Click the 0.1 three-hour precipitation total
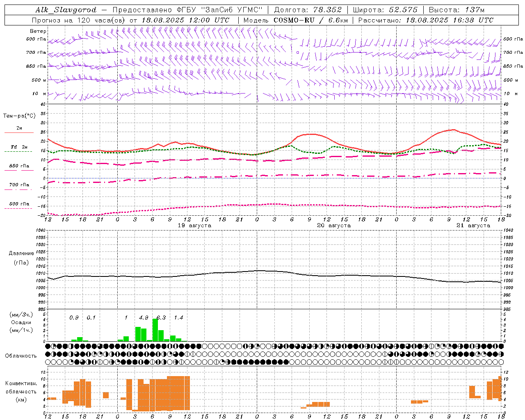The width and height of the screenshot is (525, 420). click(91, 318)
